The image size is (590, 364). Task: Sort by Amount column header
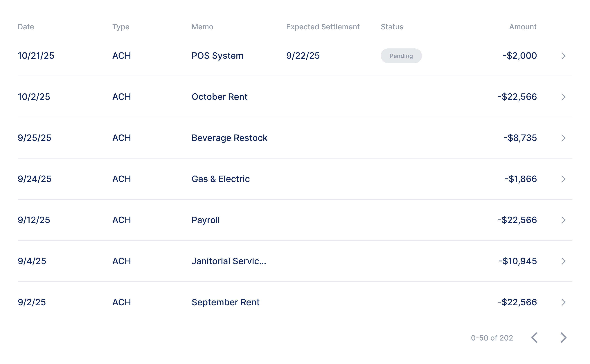point(523,27)
